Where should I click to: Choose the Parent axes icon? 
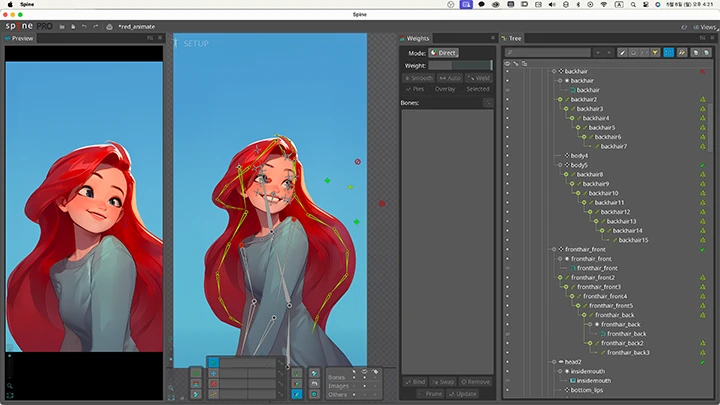(x=297, y=384)
